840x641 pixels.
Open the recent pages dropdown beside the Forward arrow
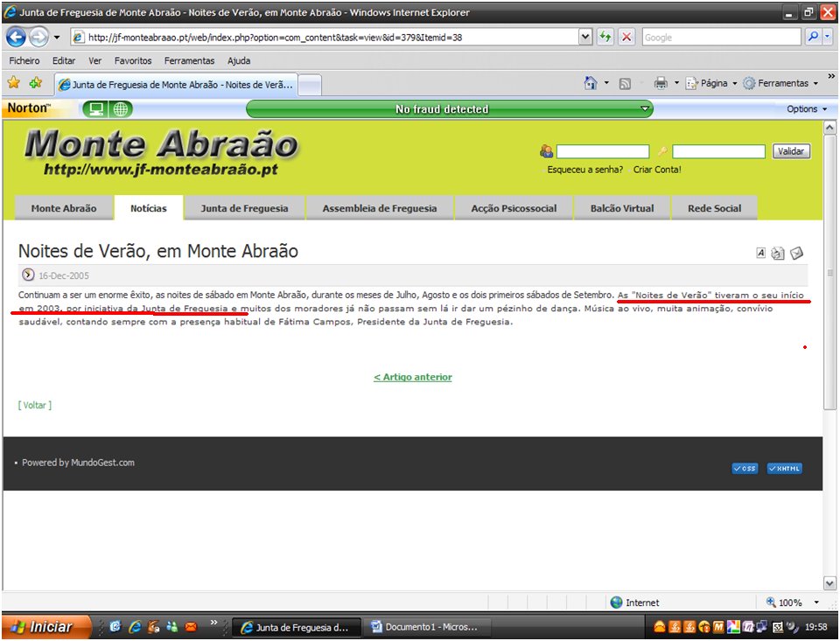point(57,38)
